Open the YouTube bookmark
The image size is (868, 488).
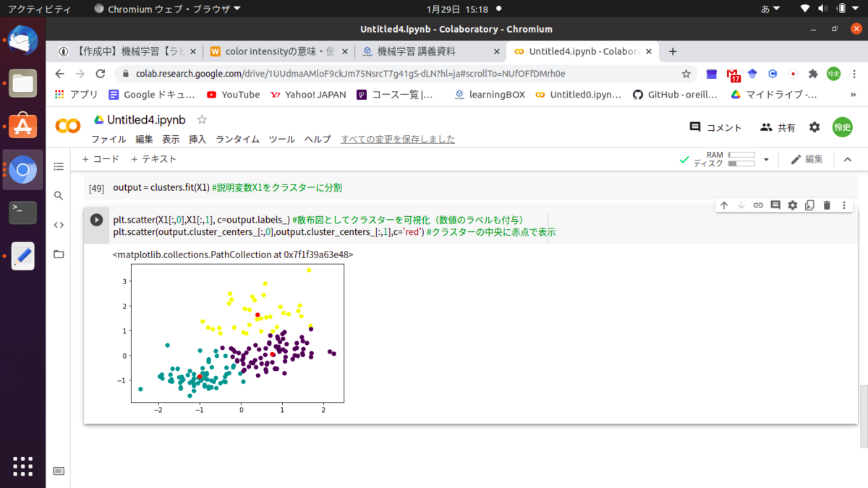(x=233, y=95)
